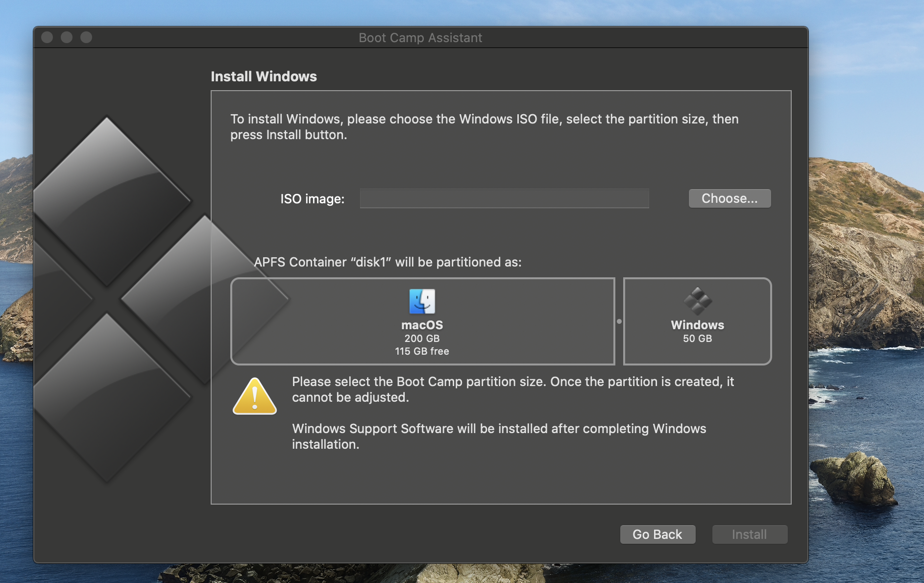Click the "Install Windows" heading
This screenshot has height=583, width=924.
[264, 76]
